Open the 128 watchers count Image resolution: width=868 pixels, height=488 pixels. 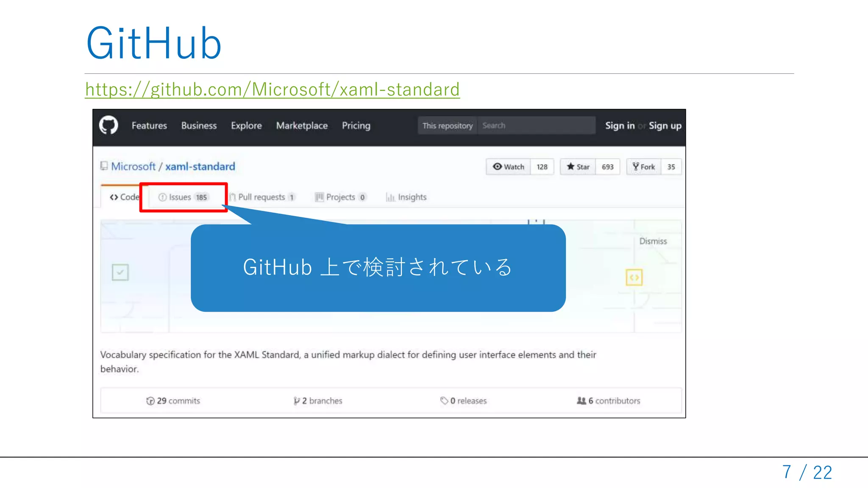point(542,166)
